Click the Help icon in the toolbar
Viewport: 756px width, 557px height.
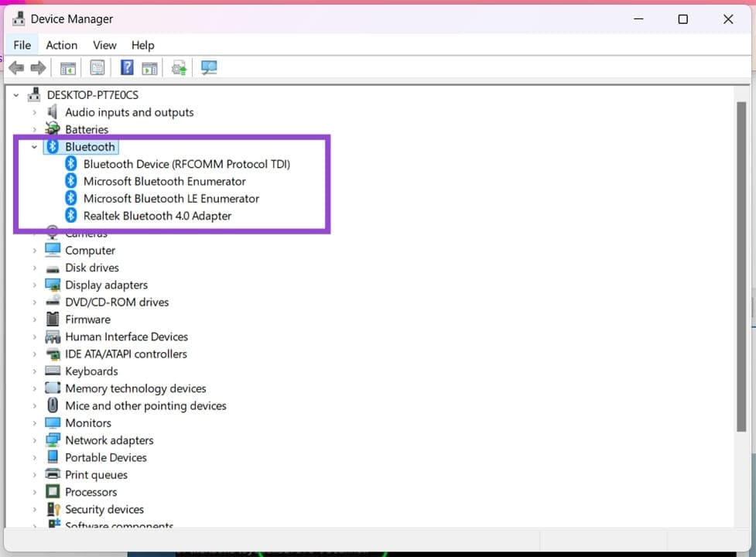pyautogui.click(x=126, y=67)
